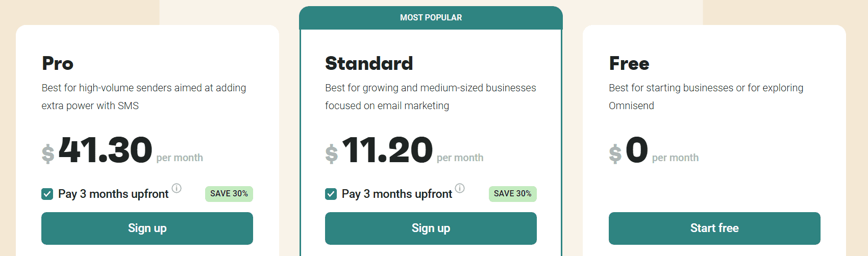Click Free description about exploring Omnisend
The image size is (868, 256).
pos(706,97)
